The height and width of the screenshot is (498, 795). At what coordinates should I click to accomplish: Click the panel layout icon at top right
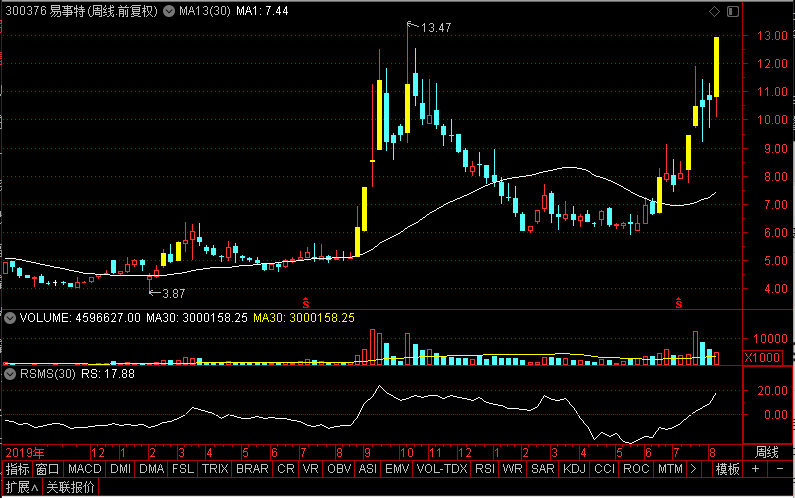point(733,11)
